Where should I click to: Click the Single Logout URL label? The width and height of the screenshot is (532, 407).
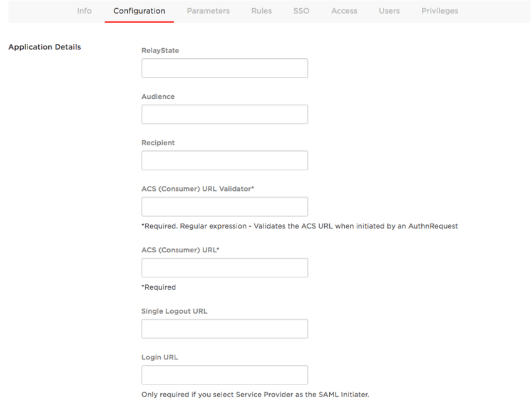[x=174, y=311]
